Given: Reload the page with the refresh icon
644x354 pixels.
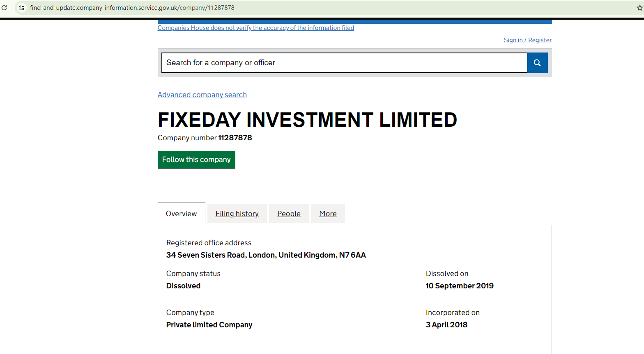Looking at the screenshot, I should (4, 8).
